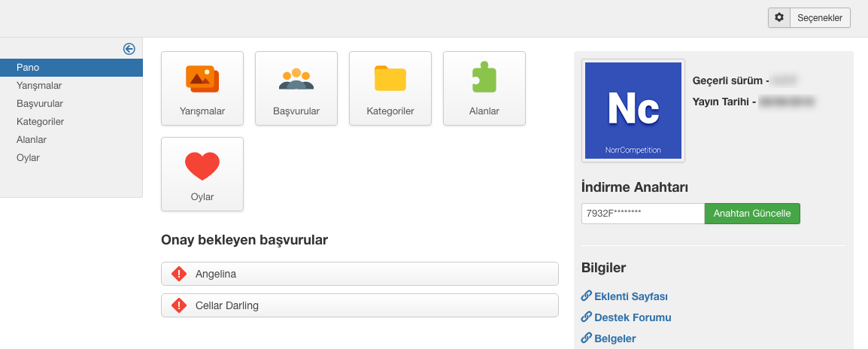Click warning icon next to Cellar Darling
The width and height of the screenshot is (868, 349).
click(179, 305)
